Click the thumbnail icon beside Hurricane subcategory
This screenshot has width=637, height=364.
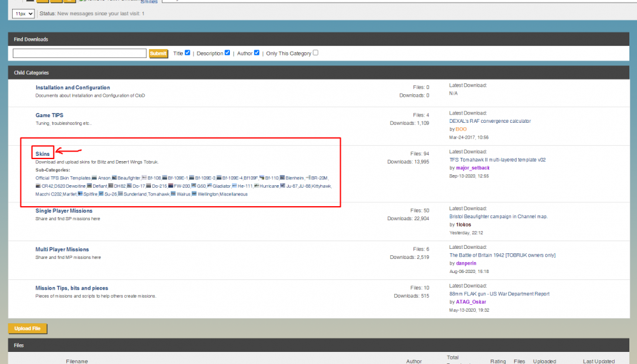pos(256,186)
